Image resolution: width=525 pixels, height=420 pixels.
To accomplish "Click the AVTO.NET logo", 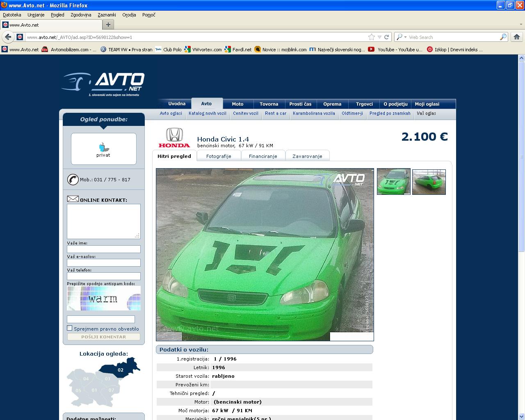I will [x=103, y=84].
